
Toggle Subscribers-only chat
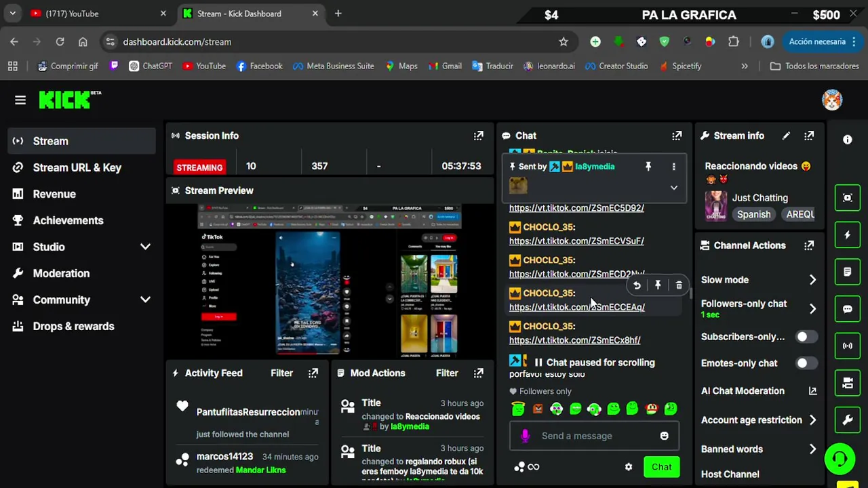[806, 337]
